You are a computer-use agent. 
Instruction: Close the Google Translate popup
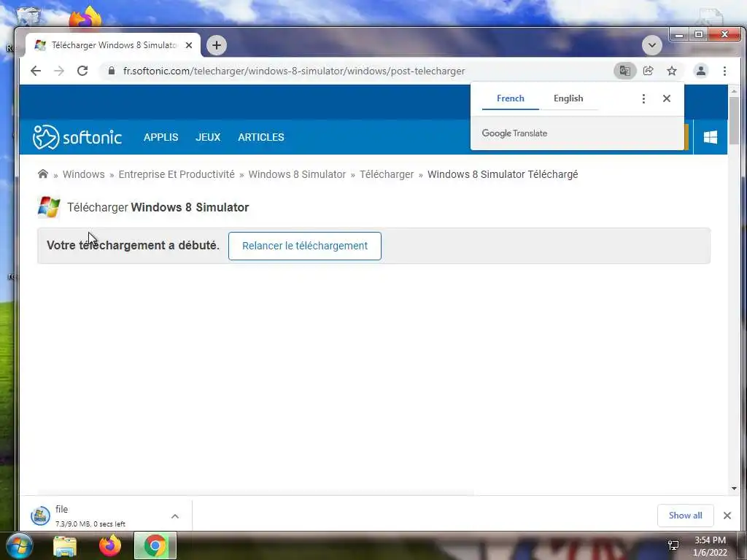667,98
